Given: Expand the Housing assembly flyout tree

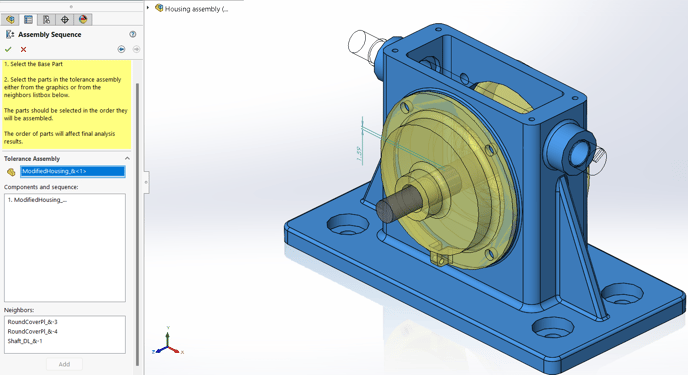Looking at the screenshot, I should 148,7.
